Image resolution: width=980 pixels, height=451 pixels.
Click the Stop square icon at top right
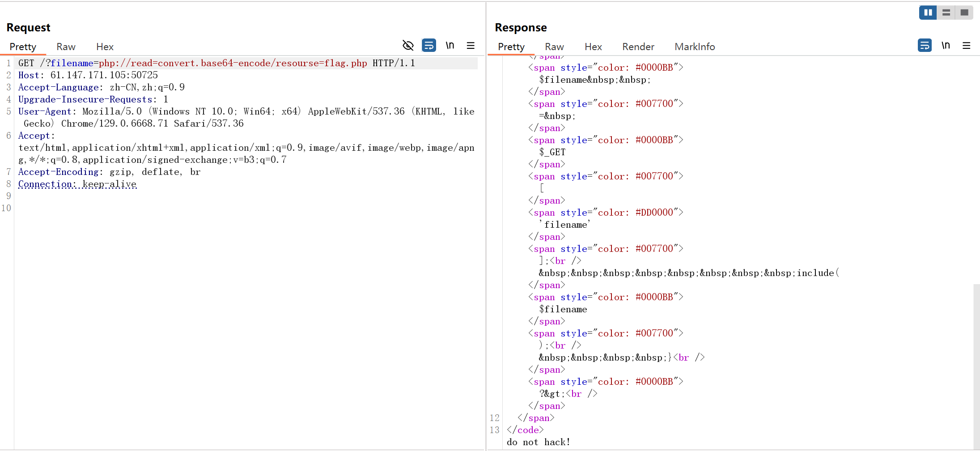click(x=964, y=12)
